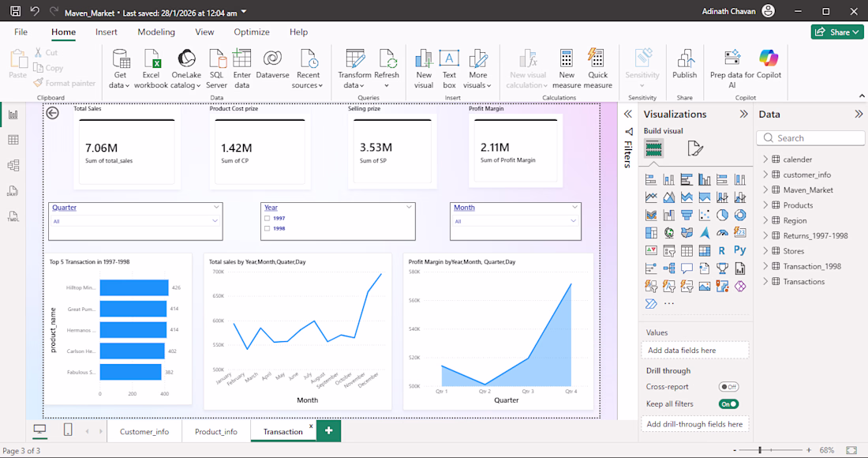868x458 pixels.
Task: Select the R script visual
Action: pyautogui.click(x=722, y=250)
